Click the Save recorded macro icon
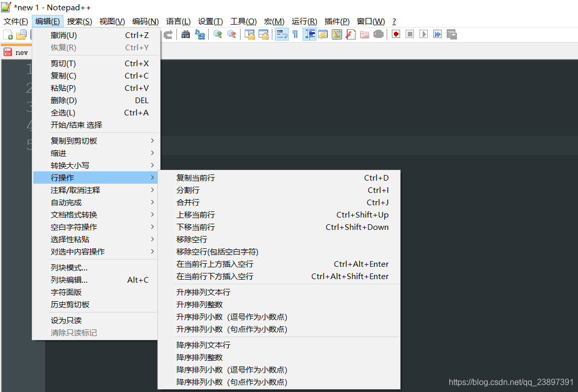This screenshot has width=578, height=392. (x=451, y=34)
